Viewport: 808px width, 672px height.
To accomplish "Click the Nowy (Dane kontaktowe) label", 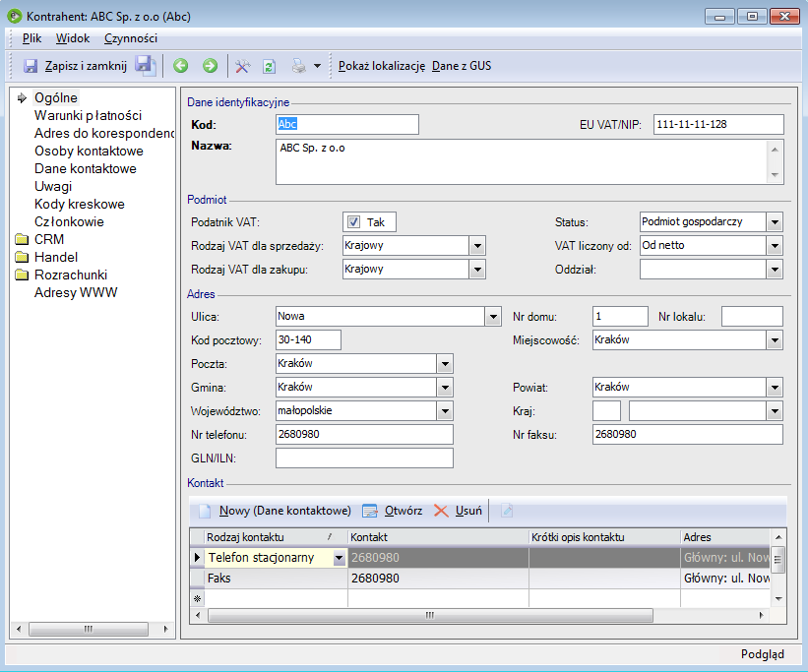I will [285, 511].
